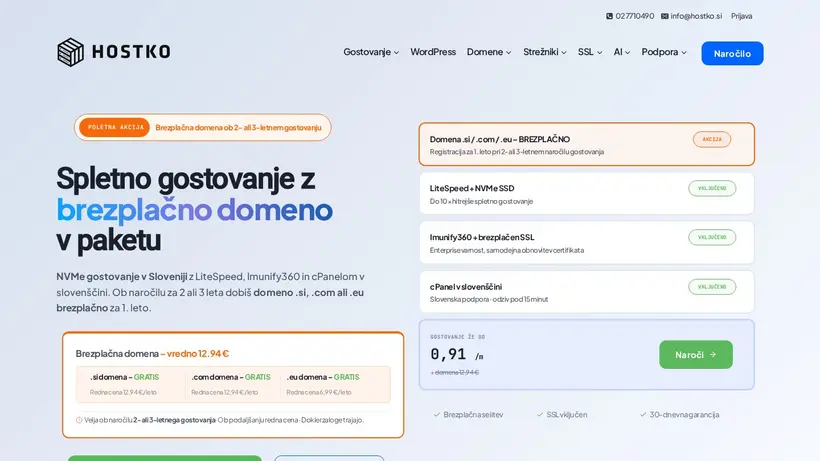
Task: Go to the WordPress menu item
Action: [x=433, y=52]
